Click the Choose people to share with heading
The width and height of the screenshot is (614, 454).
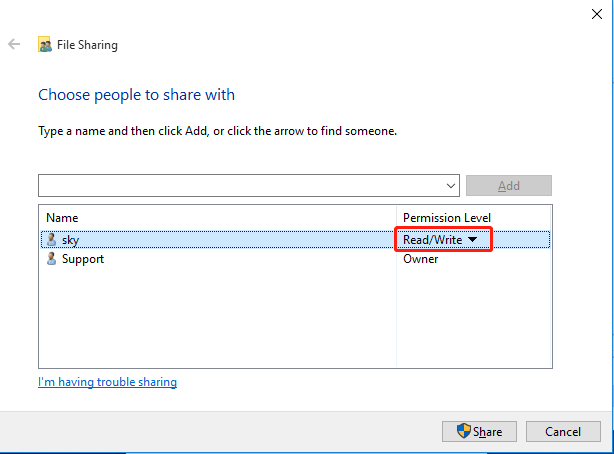pos(136,95)
